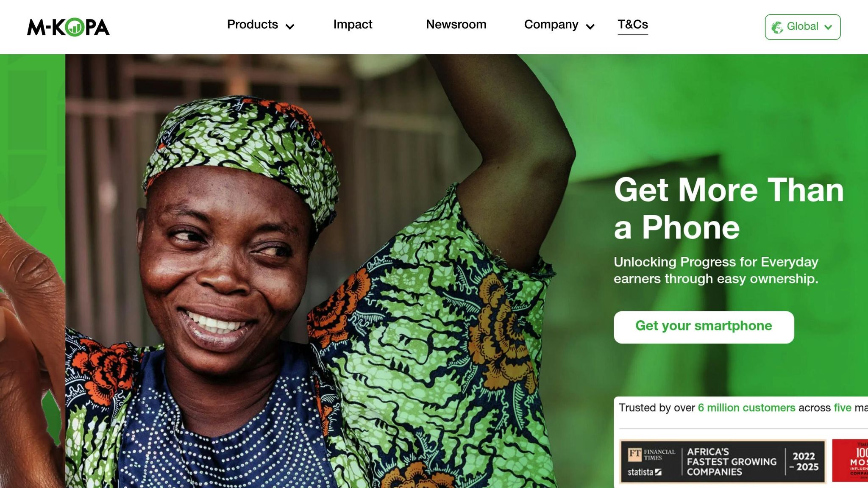868x488 pixels.
Task: Open the underlined T&Cs tab
Action: (633, 25)
